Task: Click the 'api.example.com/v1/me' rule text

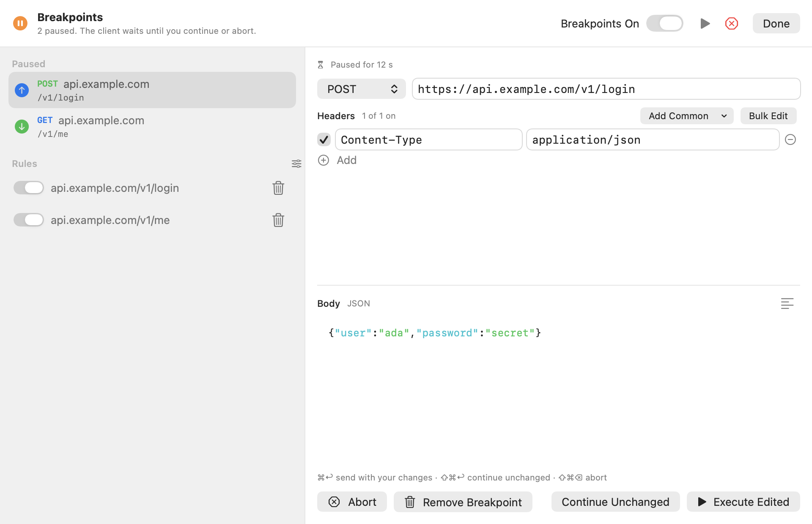Action: coord(110,220)
